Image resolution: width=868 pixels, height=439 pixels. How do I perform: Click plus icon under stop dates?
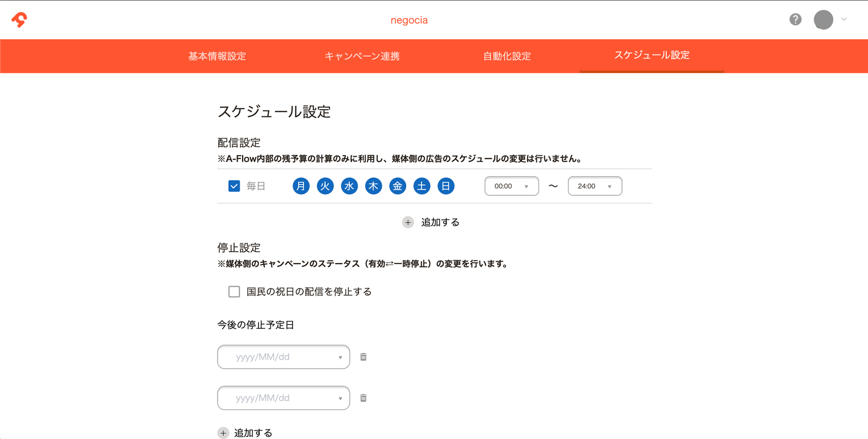click(223, 433)
